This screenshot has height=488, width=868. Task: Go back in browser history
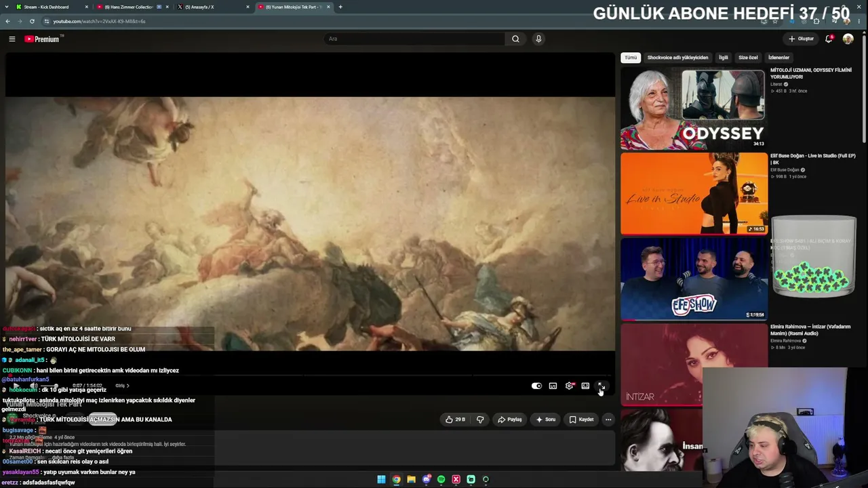tap(7, 21)
